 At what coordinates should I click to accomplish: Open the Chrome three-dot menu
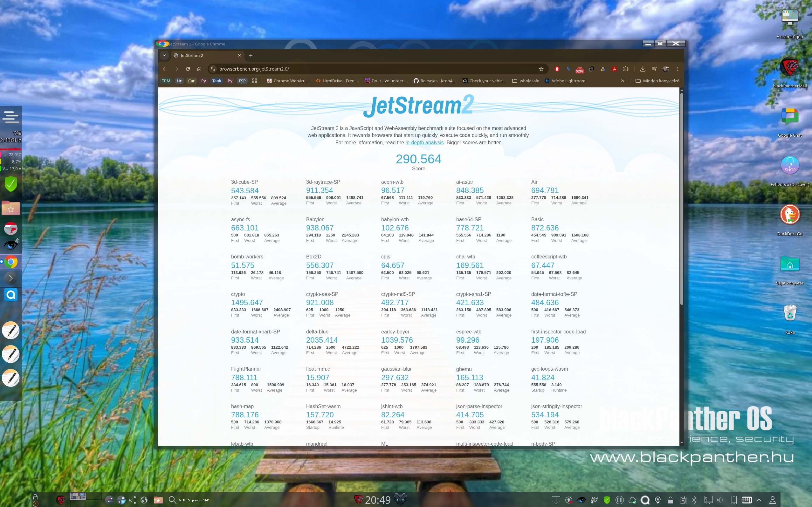pyautogui.click(x=677, y=69)
